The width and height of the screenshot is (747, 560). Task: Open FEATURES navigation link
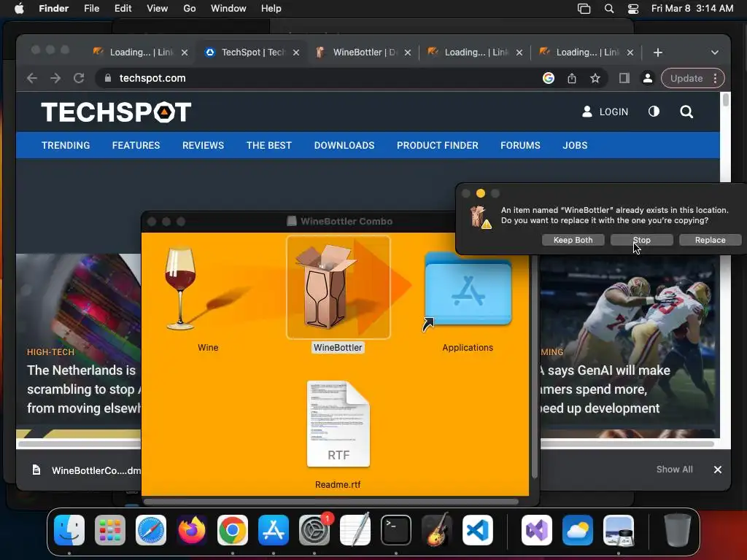pos(136,145)
